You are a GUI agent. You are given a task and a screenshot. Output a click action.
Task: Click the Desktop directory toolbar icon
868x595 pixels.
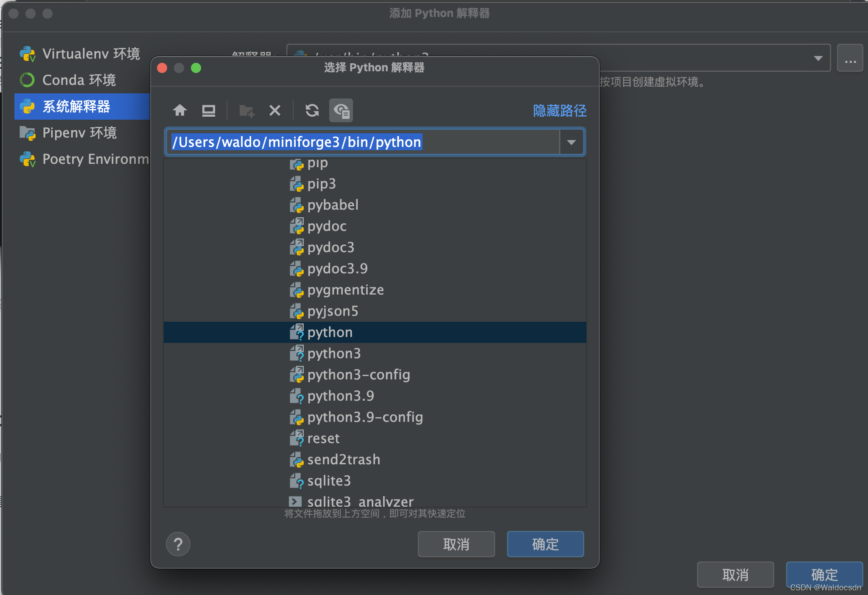point(208,110)
